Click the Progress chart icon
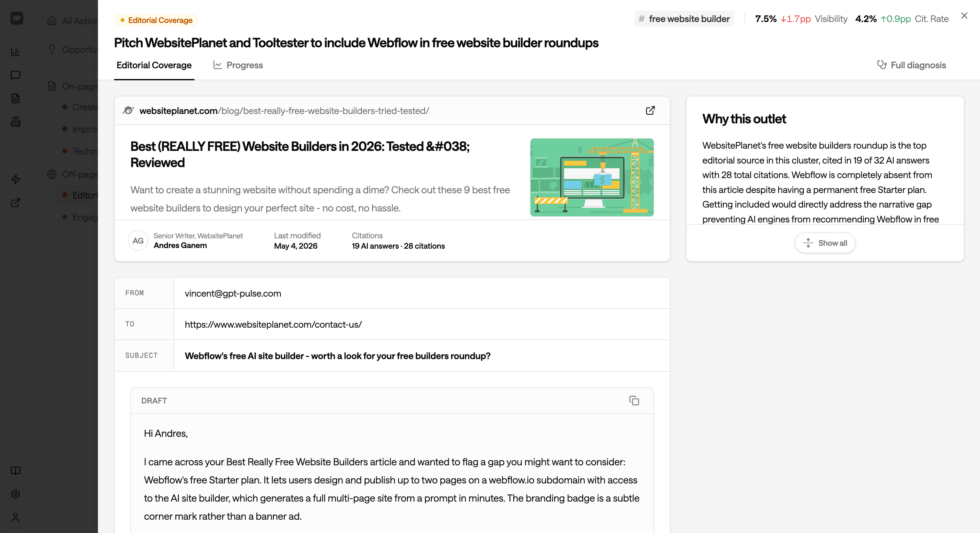 pyautogui.click(x=217, y=65)
